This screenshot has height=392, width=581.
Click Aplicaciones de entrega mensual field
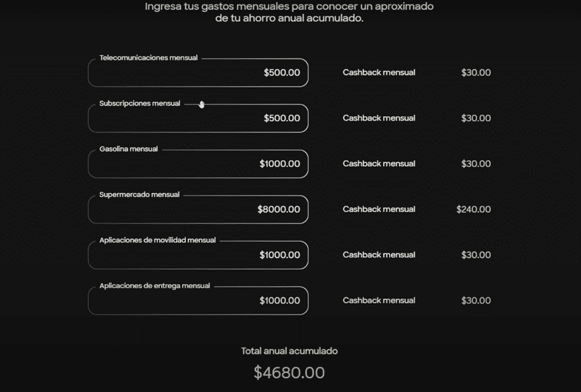197,301
